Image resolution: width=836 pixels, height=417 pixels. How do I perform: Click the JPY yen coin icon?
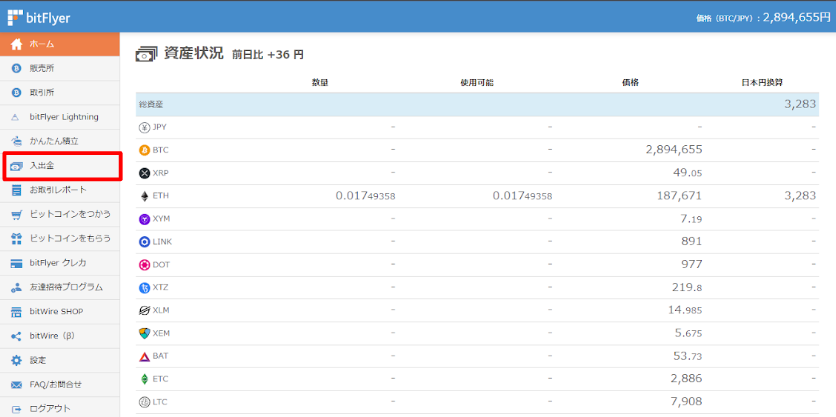(144, 127)
